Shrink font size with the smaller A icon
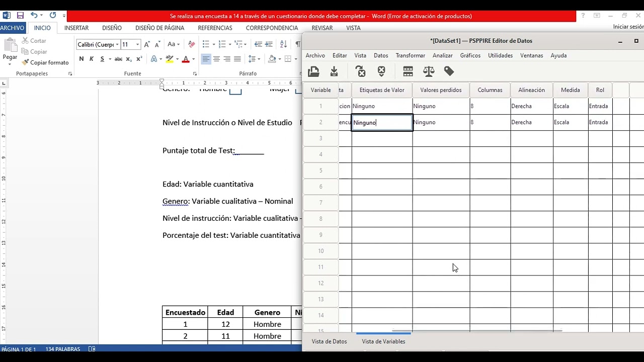The image size is (644, 362). [157, 44]
